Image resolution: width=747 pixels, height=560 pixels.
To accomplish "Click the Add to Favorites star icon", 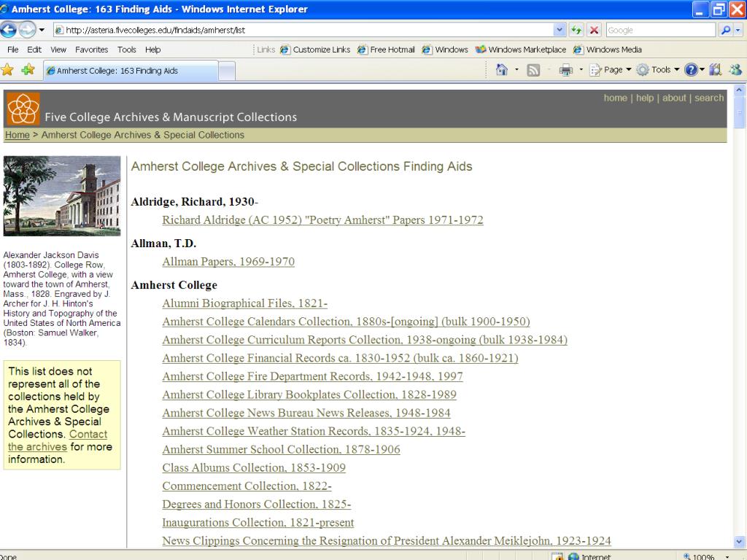I will pos(28,69).
